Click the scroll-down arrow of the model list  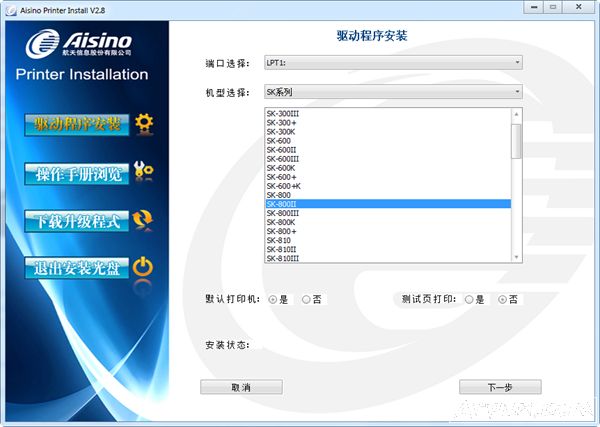click(516, 257)
